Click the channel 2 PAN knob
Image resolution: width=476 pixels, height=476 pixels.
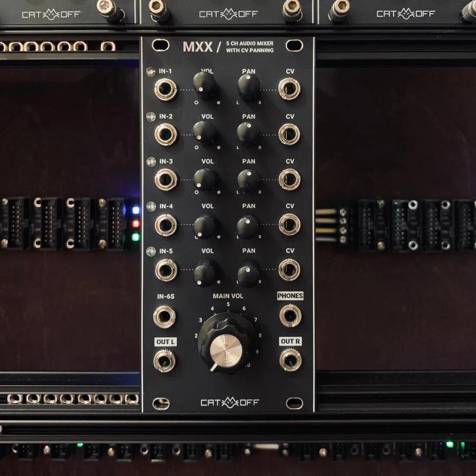pos(248,134)
